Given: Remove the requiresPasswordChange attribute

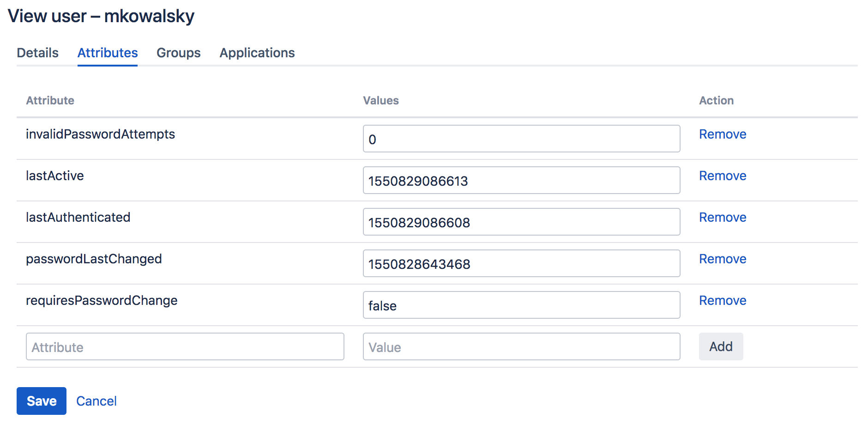Looking at the screenshot, I should click(x=722, y=301).
